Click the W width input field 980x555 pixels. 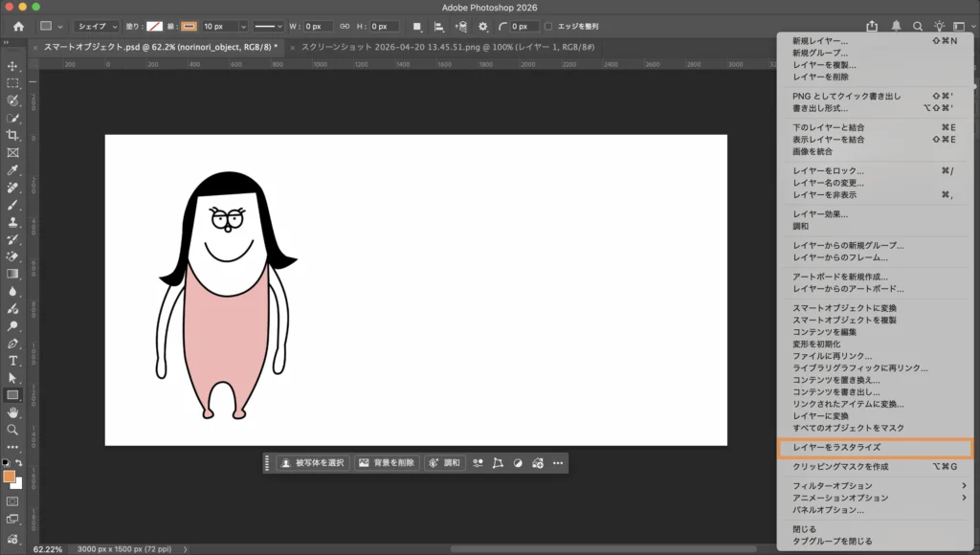[317, 26]
